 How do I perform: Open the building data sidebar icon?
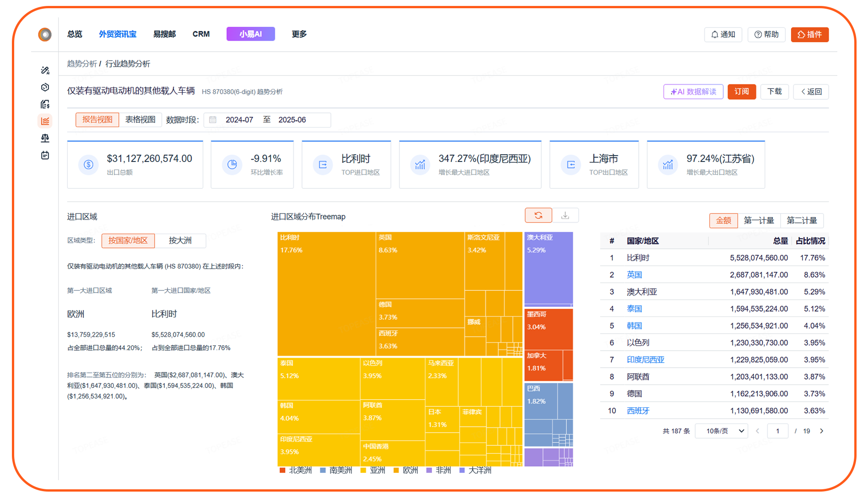click(x=45, y=104)
